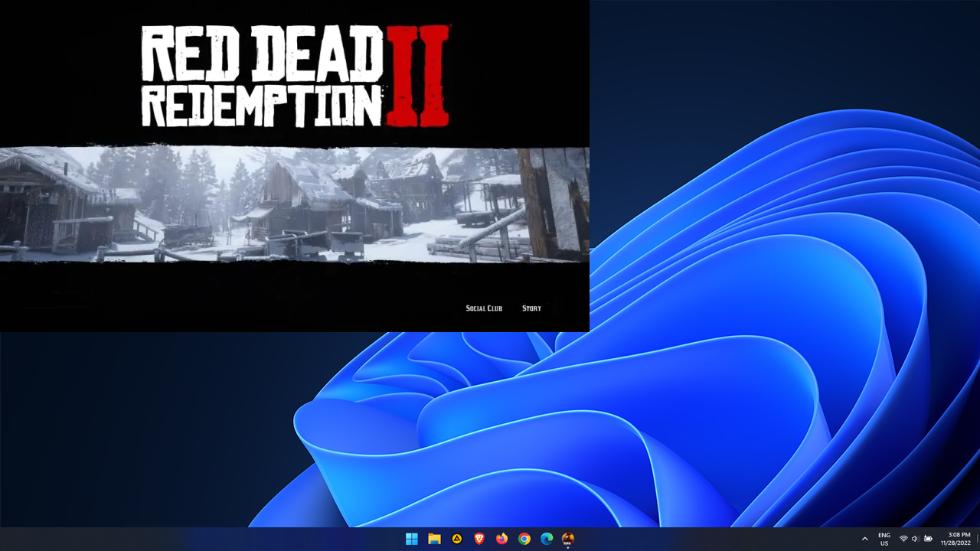Open File Explorer from the taskbar
Image resolution: width=980 pixels, height=551 pixels.
point(434,539)
